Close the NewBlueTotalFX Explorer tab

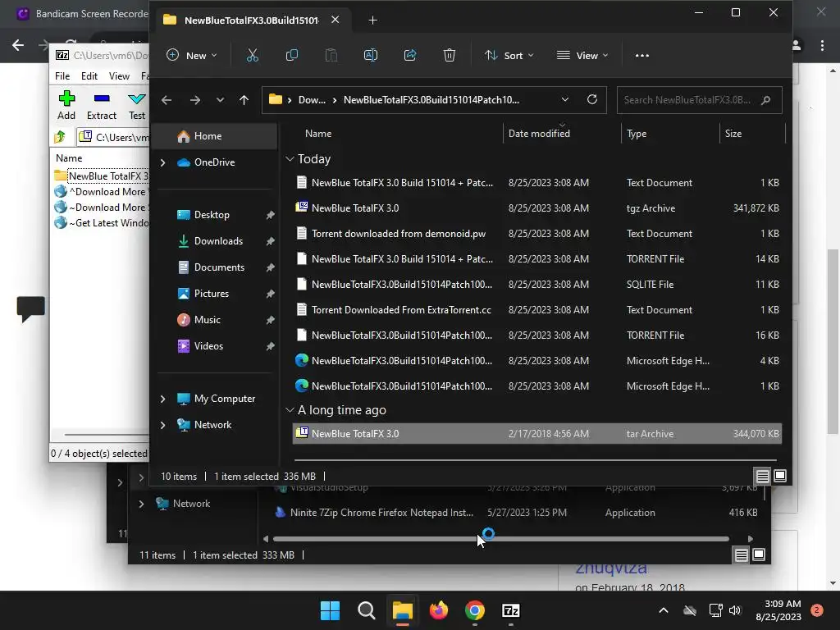(x=335, y=20)
